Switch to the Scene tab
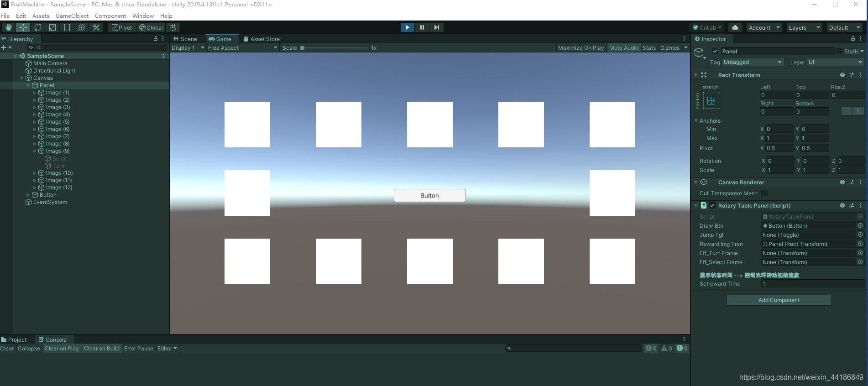 pyautogui.click(x=185, y=39)
